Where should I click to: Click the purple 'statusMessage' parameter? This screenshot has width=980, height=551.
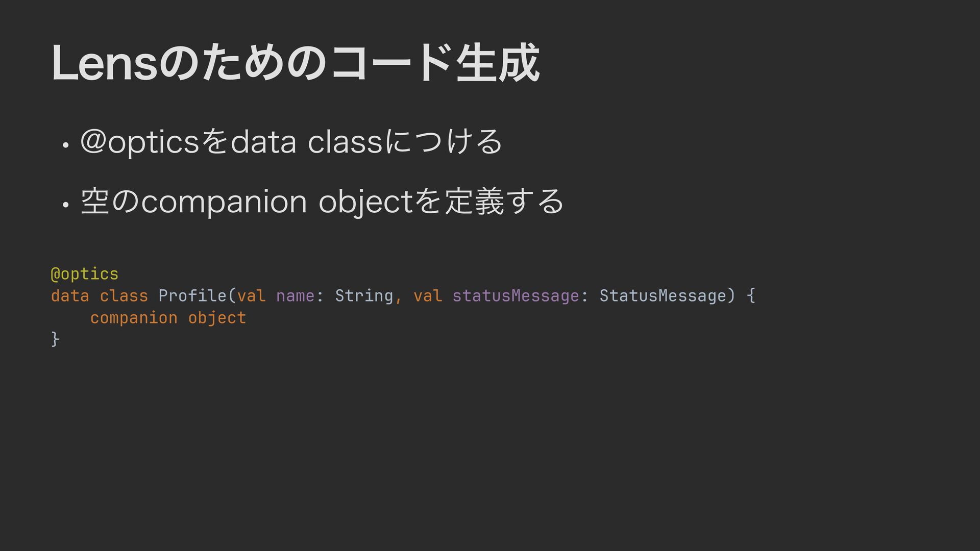click(516, 296)
